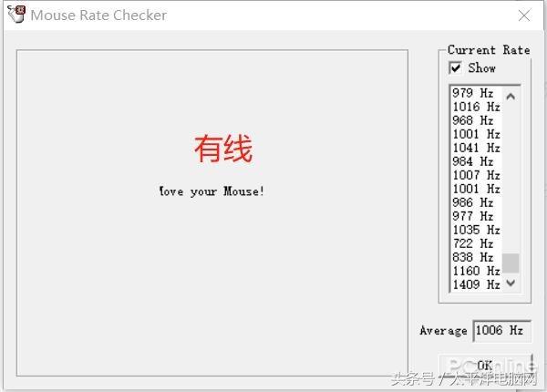Click the red 有线 label

(x=223, y=149)
